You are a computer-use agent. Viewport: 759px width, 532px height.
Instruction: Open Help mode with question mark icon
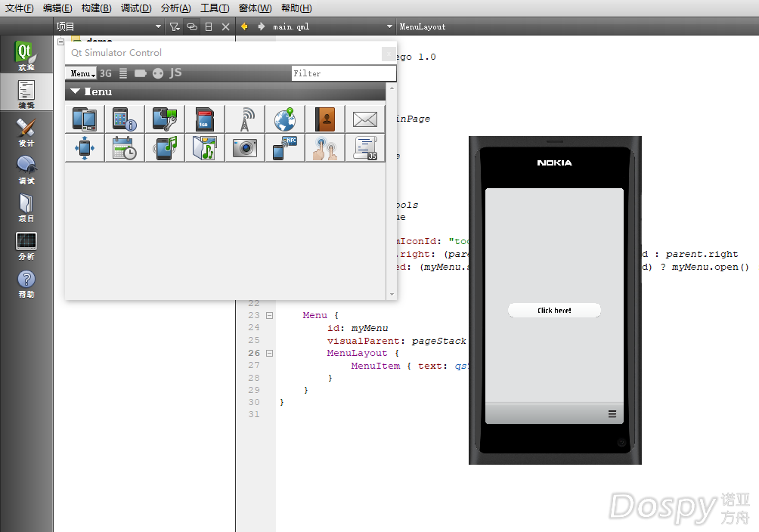pyautogui.click(x=26, y=283)
